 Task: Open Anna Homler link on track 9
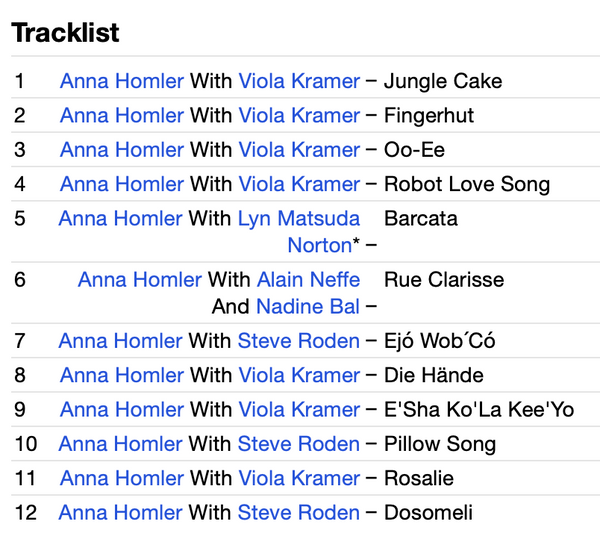(121, 410)
